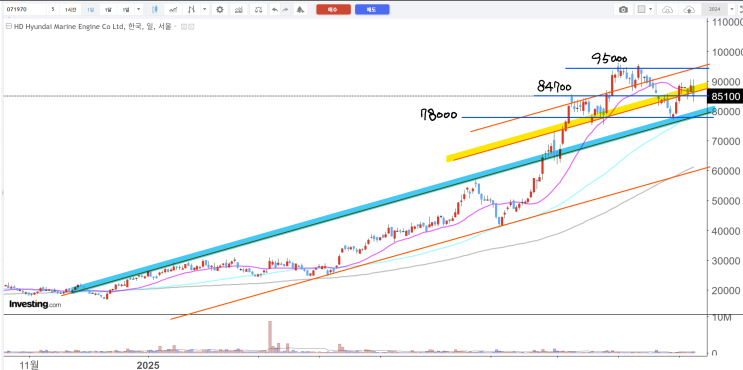This screenshot has width=743, height=370.
Task: Select the 5-minute interval tab
Action: [53, 9]
